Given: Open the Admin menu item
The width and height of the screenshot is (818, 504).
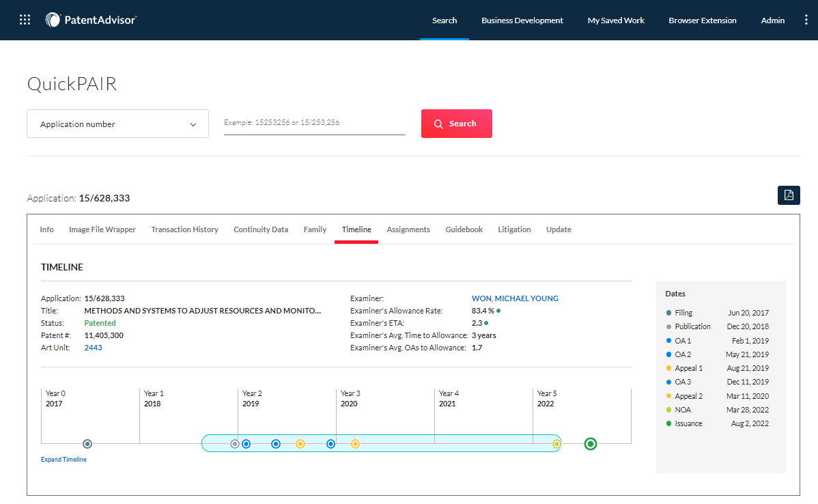Looking at the screenshot, I should click(772, 20).
